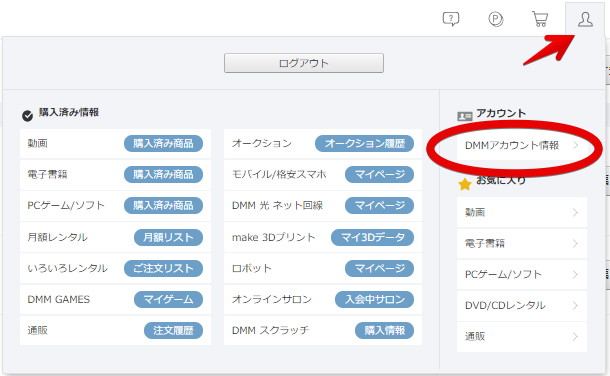The image size is (610, 376).
Task: Click the オンラインサロン label
Action: [272, 299]
